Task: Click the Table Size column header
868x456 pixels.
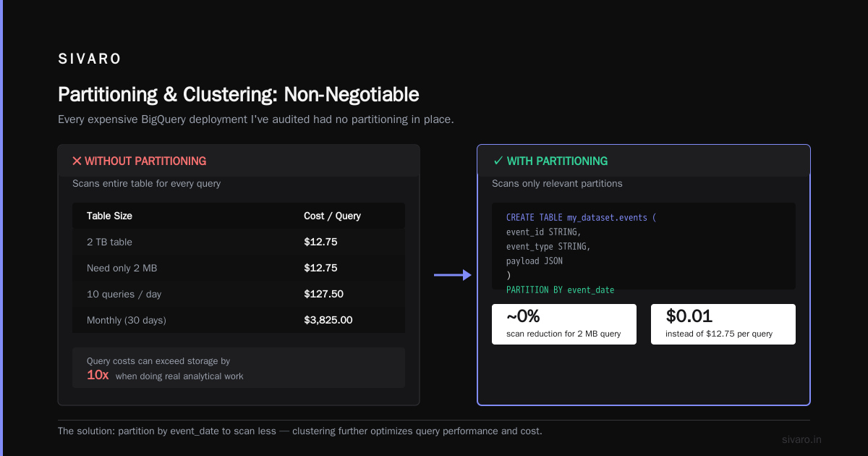Action: [109, 216]
